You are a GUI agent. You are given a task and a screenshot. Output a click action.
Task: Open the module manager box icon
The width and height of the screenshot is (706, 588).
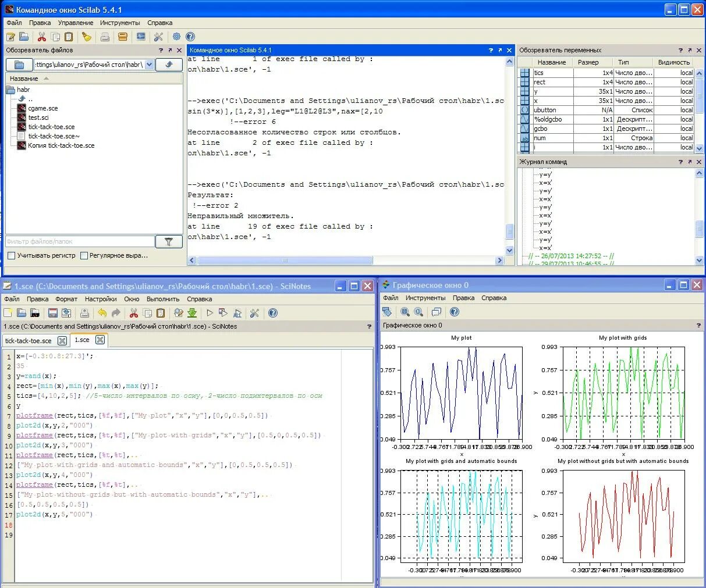coord(123,37)
